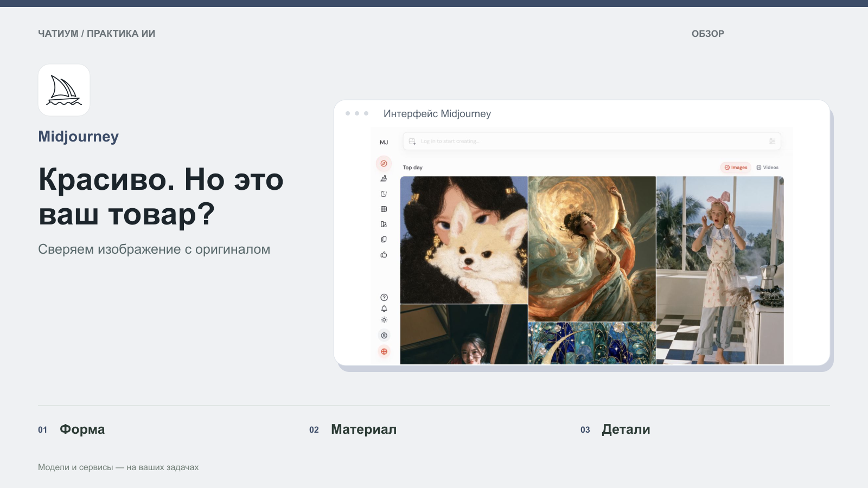Open prompt settings sliders icon
The image size is (868, 488).
click(772, 141)
